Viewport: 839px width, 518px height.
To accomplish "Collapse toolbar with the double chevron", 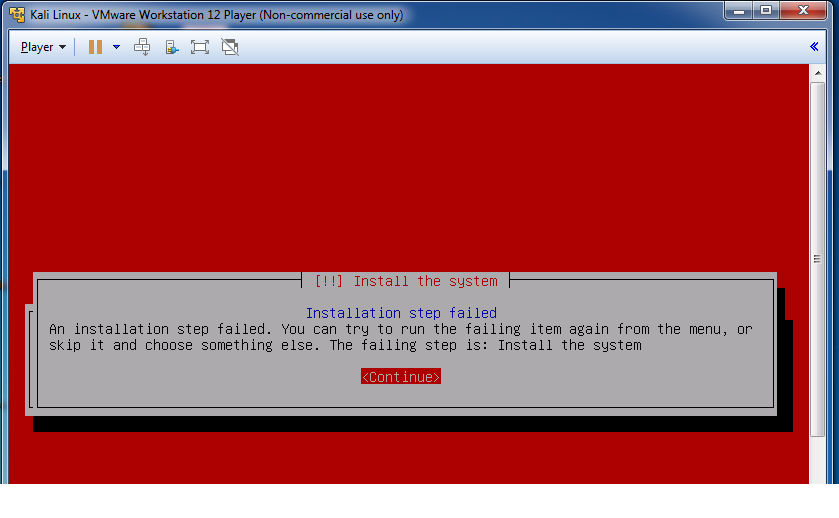I will 814,47.
